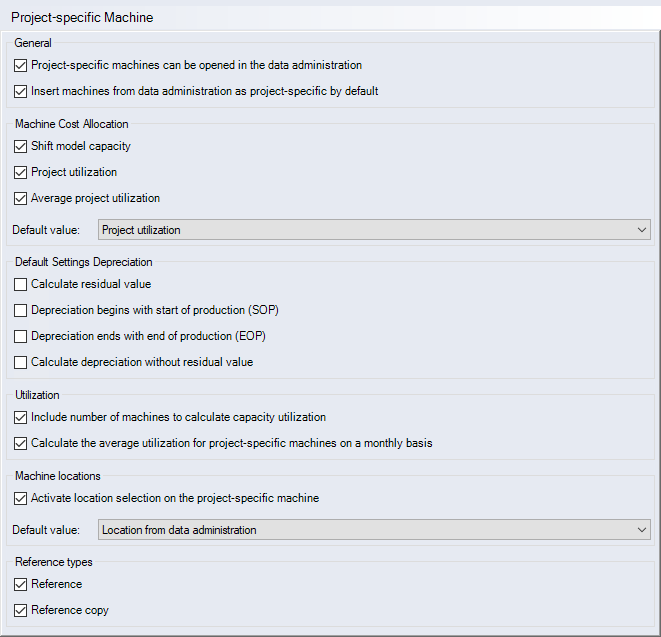This screenshot has height=637, width=661.
Task: Disable average utilization calculation on monthly basis
Action: [21, 443]
